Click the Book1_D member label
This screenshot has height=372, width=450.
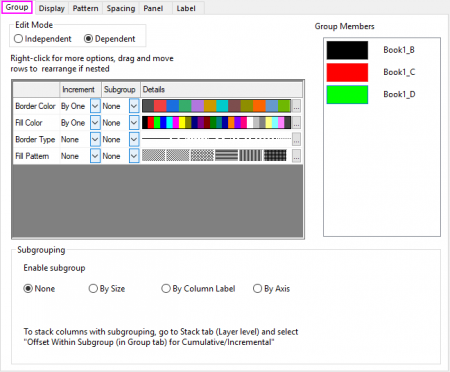(x=399, y=94)
